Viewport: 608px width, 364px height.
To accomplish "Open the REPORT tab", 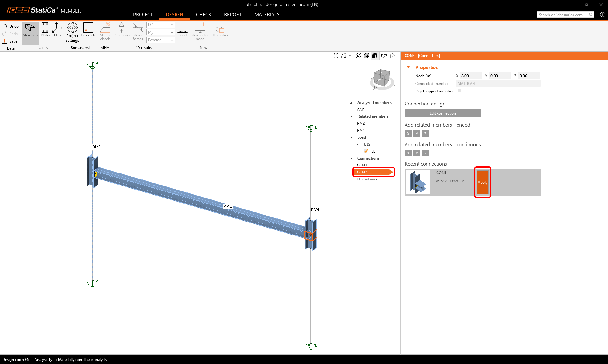I will pos(233,15).
